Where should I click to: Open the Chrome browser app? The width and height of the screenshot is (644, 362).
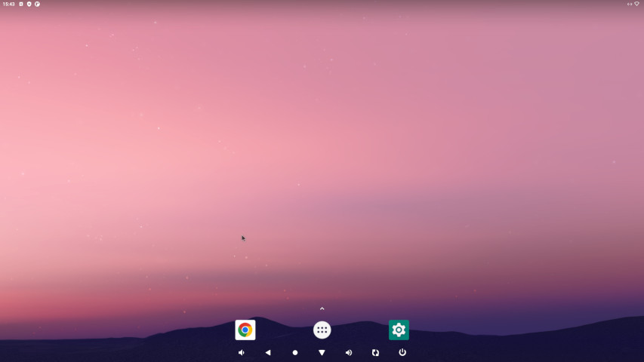(245, 330)
